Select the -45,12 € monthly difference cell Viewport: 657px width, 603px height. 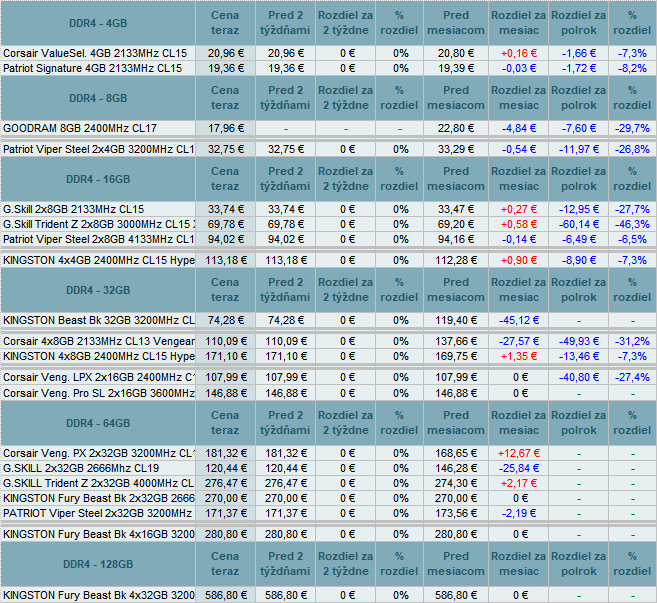click(x=520, y=320)
